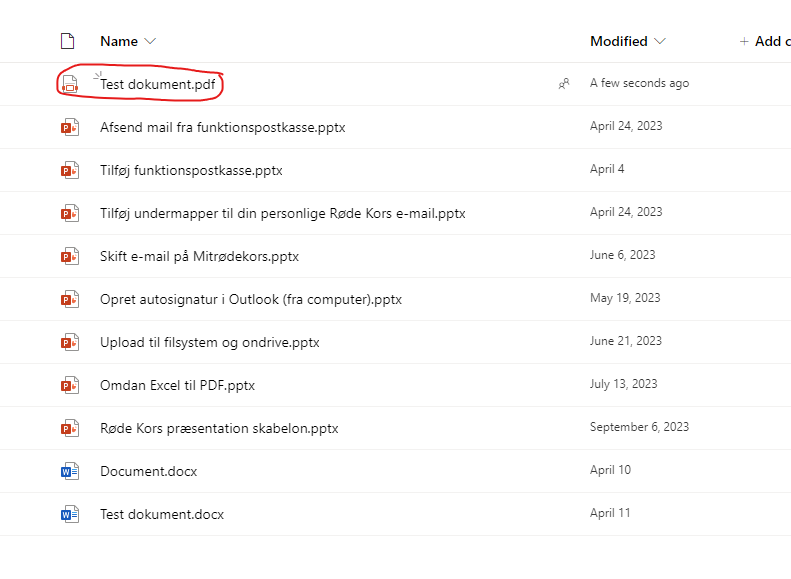The image size is (791, 579).
Task: Click the Modified column header label
Action: click(x=619, y=41)
